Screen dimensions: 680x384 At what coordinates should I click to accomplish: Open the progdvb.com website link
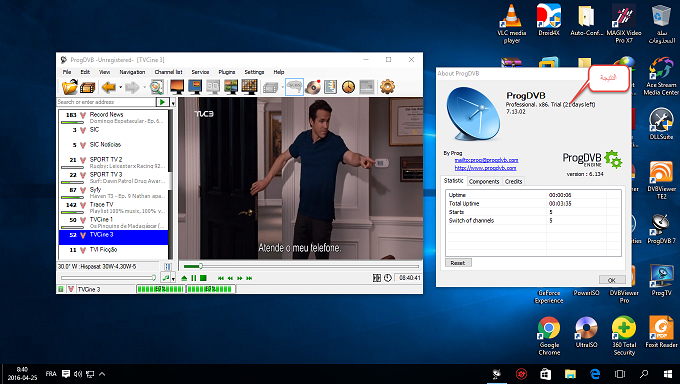[485, 168]
